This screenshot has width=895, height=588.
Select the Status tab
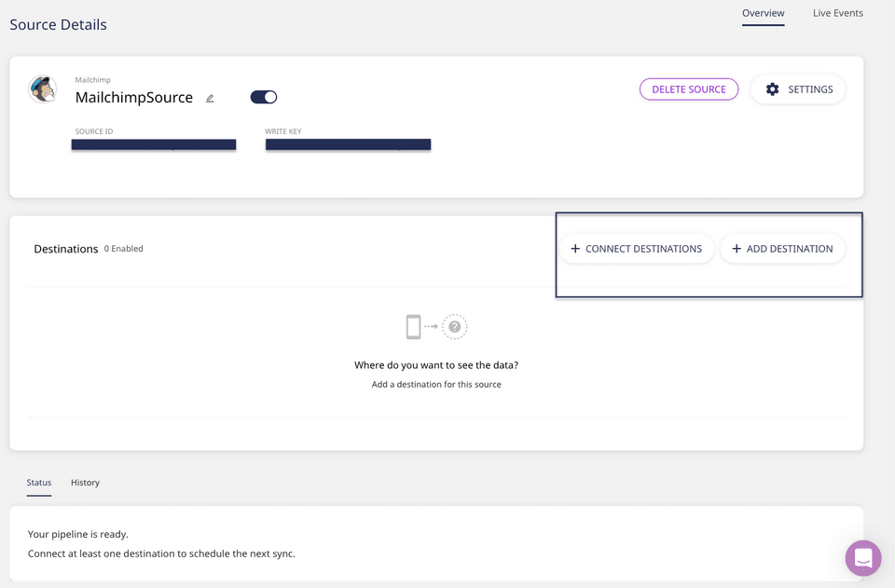point(39,483)
